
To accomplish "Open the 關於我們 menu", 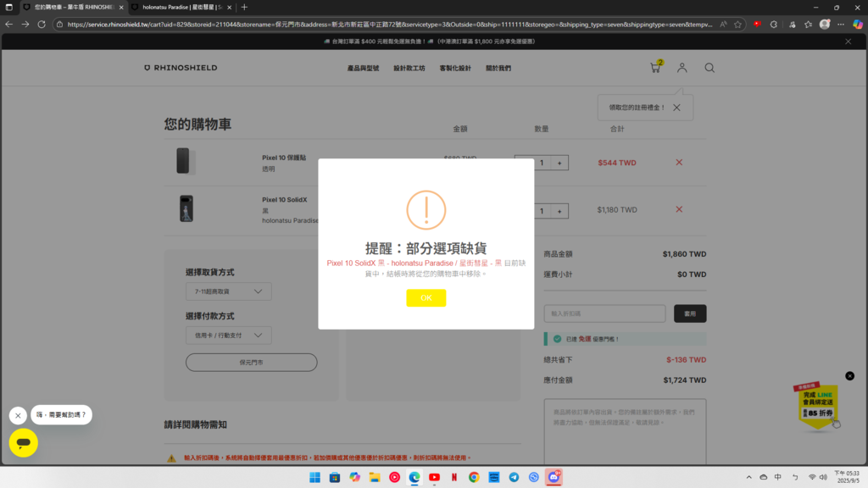I will (498, 68).
